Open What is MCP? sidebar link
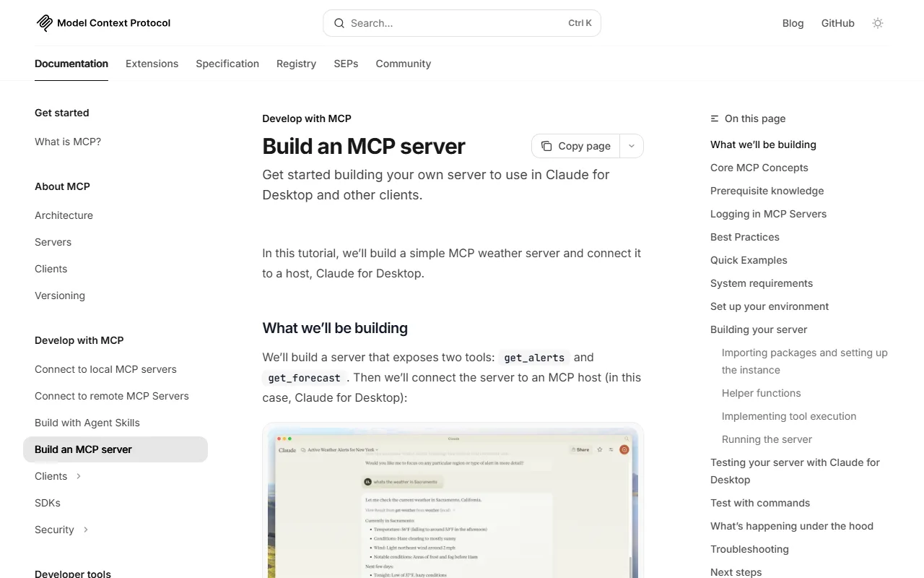 tap(68, 142)
